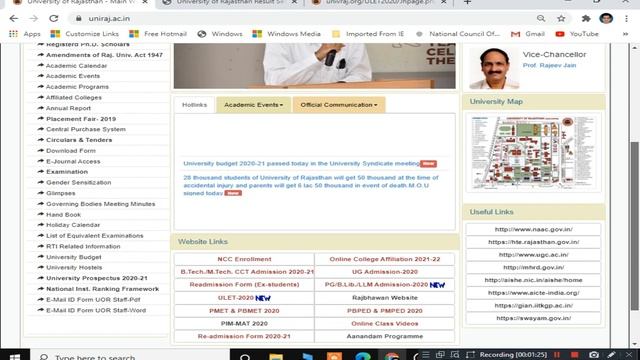Go back using browser back arrow

coord(13,18)
